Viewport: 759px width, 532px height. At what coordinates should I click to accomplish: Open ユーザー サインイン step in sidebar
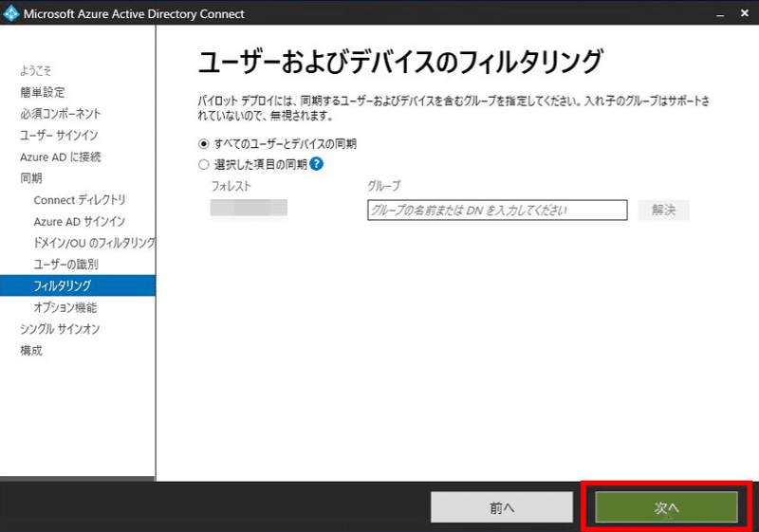point(59,135)
